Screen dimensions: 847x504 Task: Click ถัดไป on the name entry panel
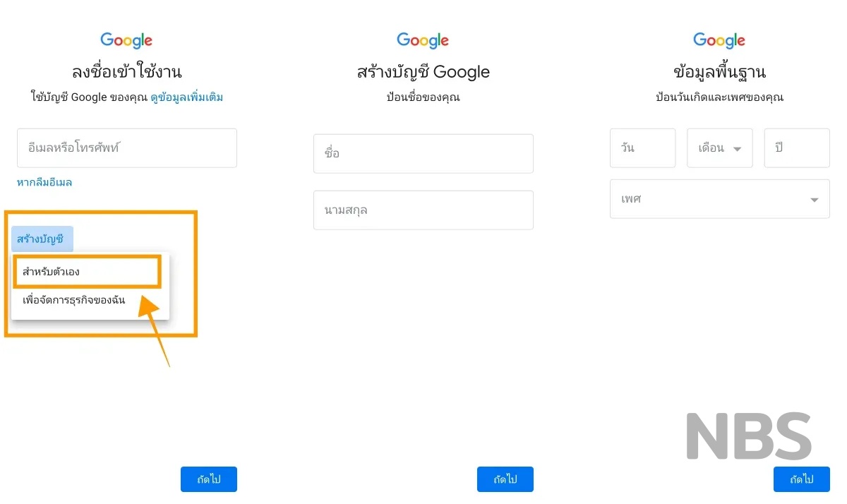pos(505,479)
